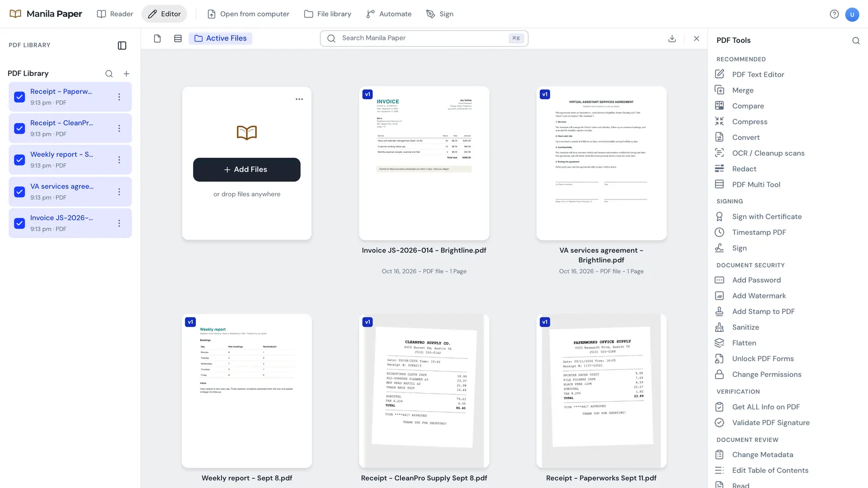Click Sign in the top toolbar
This screenshot has width=868, height=488.
(440, 14)
